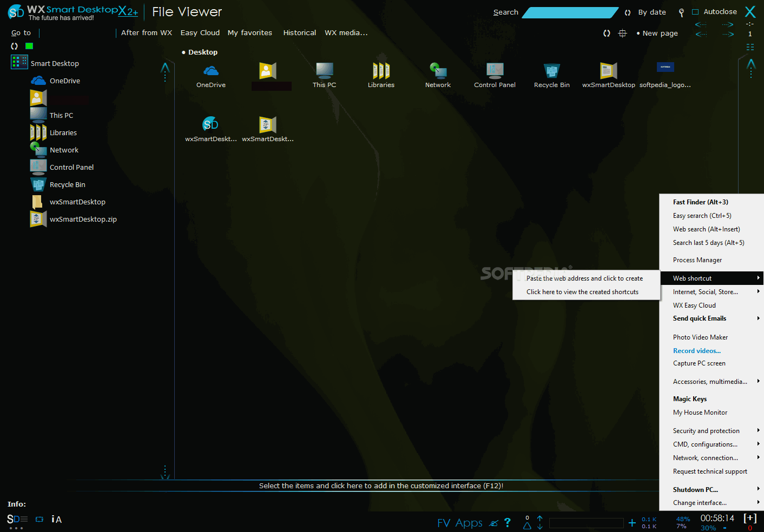
Task: Click the upper right page arrow
Action: pyautogui.click(x=728, y=24)
